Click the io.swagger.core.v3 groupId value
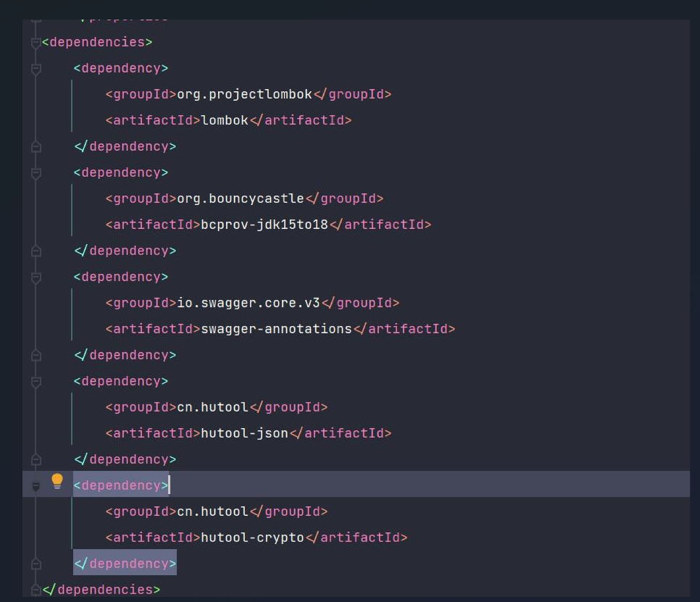This screenshot has height=602, width=700. (x=249, y=303)
